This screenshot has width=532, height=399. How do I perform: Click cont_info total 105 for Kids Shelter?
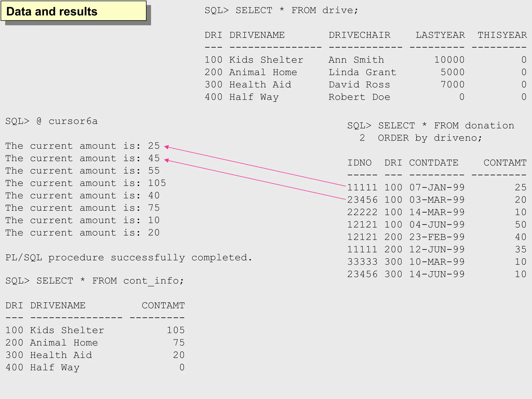click(176, 330)
